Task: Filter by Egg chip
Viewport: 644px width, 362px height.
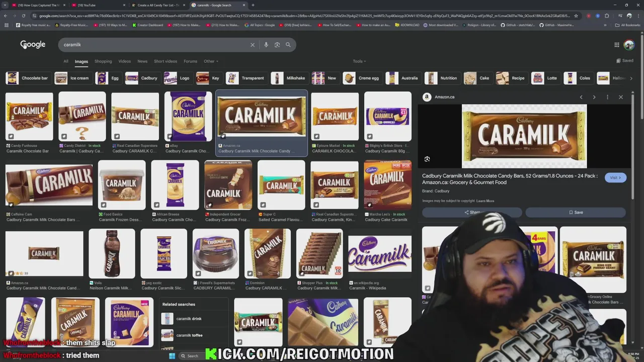Action: click(x=109, y=78)
